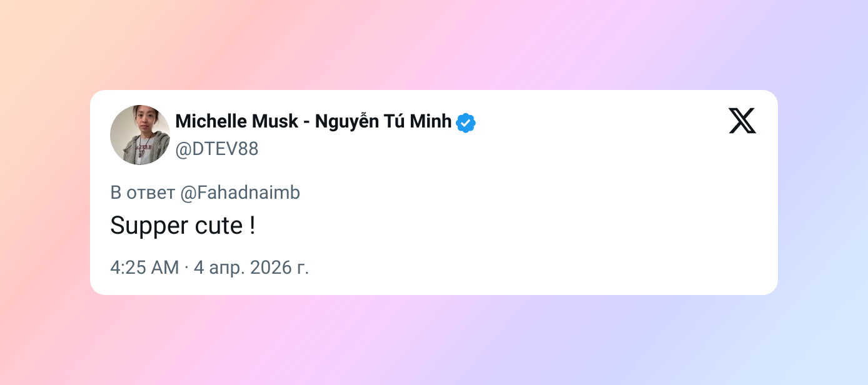This screenshot has height=385, width=868.
Task: Click the word "Minh" in the display name
Action: tap(431, 121)
